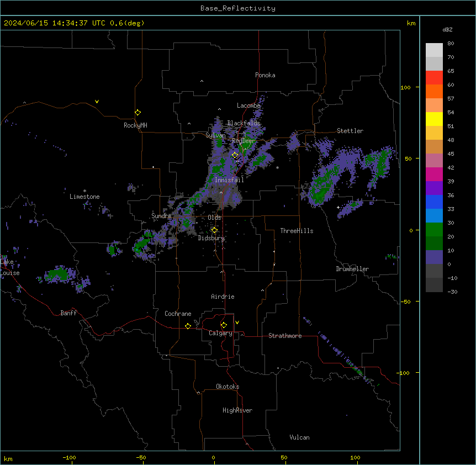Screen dimensions: 476x465
Task: Click the Olds city label
Action: pos(214,218)
